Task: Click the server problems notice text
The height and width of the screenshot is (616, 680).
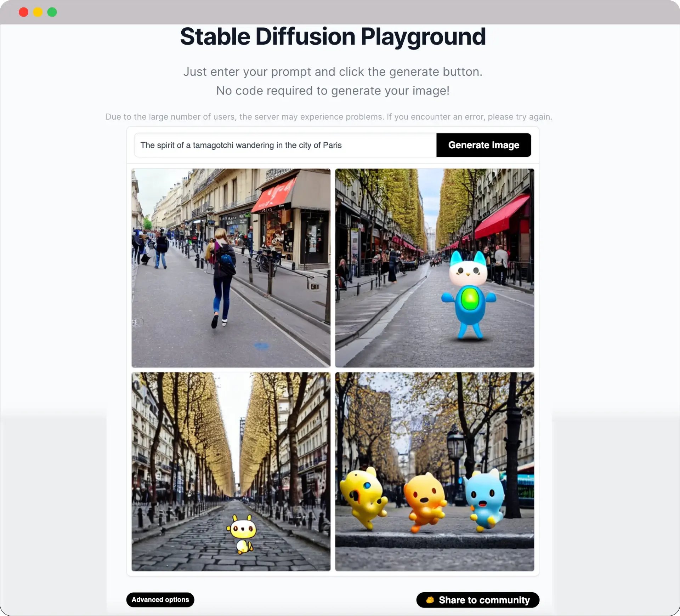Action: (x=329, y=117)
